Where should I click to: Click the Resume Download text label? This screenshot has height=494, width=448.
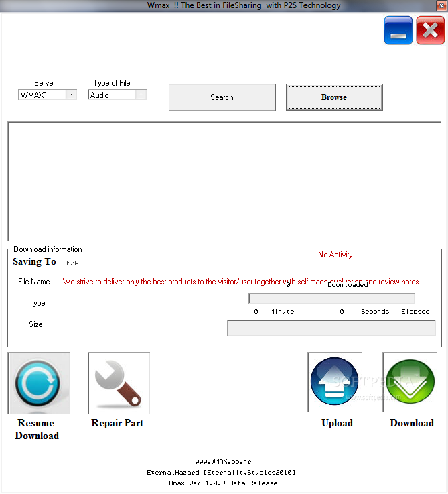[x=37, y=429]
